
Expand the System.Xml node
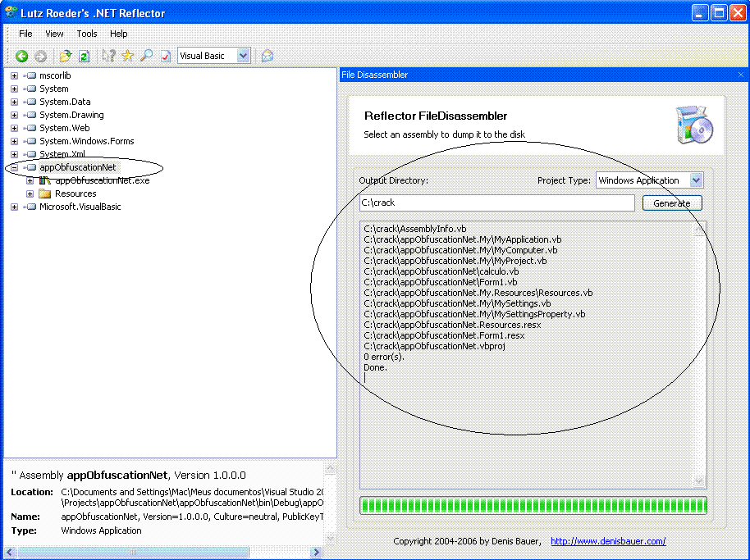tap(14, 154)
